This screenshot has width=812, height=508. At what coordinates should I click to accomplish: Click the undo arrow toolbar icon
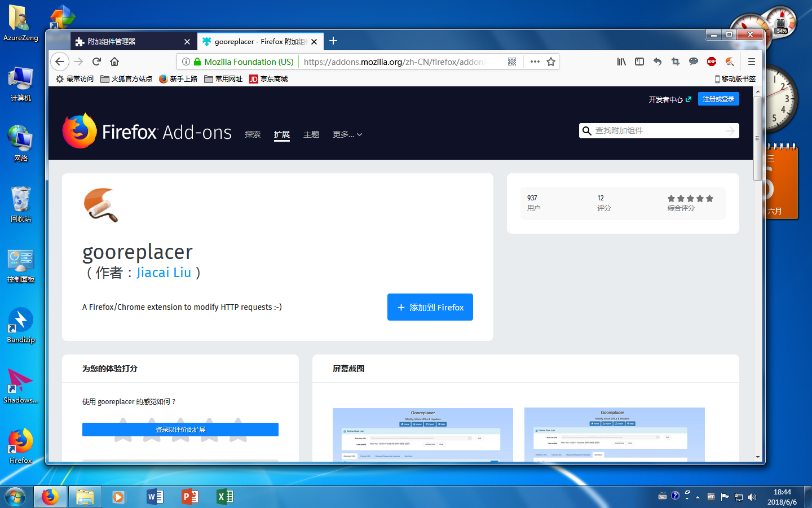click(x=657, y=62)
